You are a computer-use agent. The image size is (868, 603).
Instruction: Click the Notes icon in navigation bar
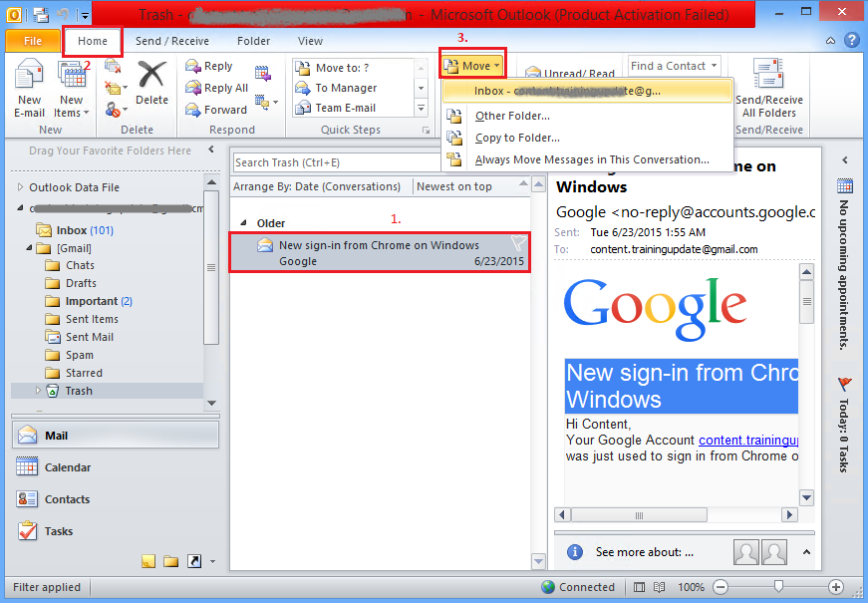(x=148, y=561)
